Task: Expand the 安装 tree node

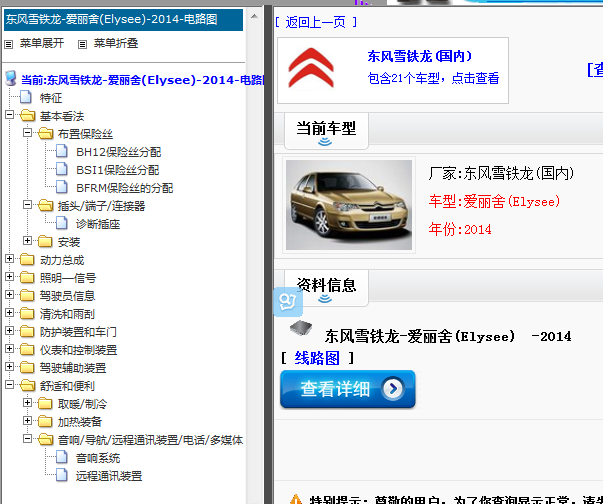Action: pos(27,241)
